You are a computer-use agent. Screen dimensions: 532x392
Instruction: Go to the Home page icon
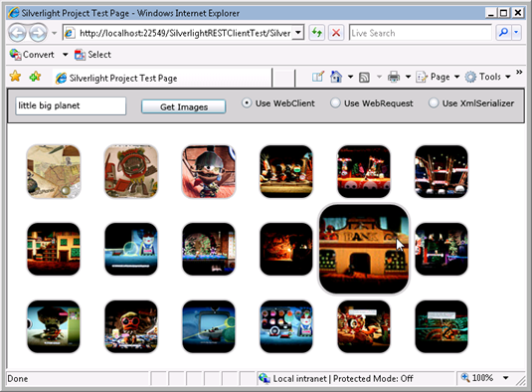tap(336, 77)
